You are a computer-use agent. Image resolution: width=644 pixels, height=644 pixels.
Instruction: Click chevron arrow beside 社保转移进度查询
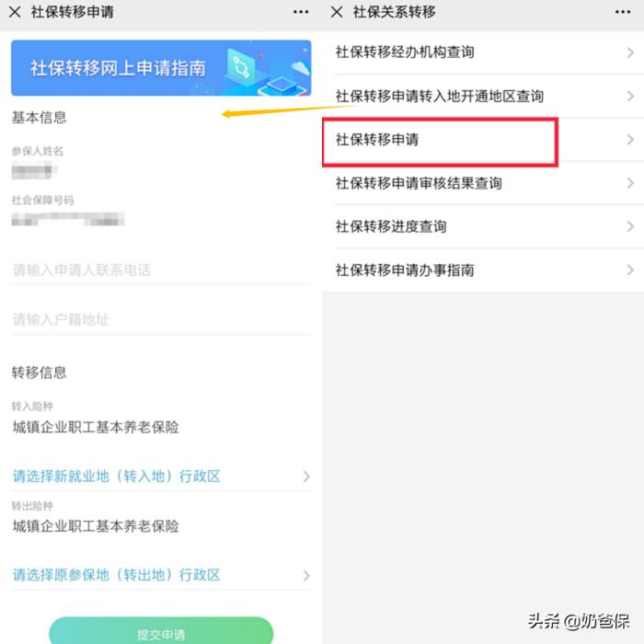[630, 226]
